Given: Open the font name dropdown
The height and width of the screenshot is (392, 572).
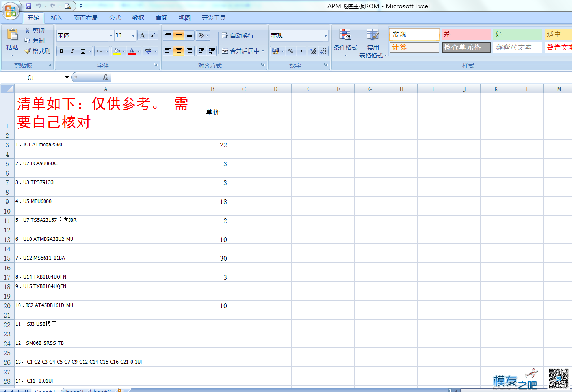Looking at the screenshot, I should click(x=111, y=36).
